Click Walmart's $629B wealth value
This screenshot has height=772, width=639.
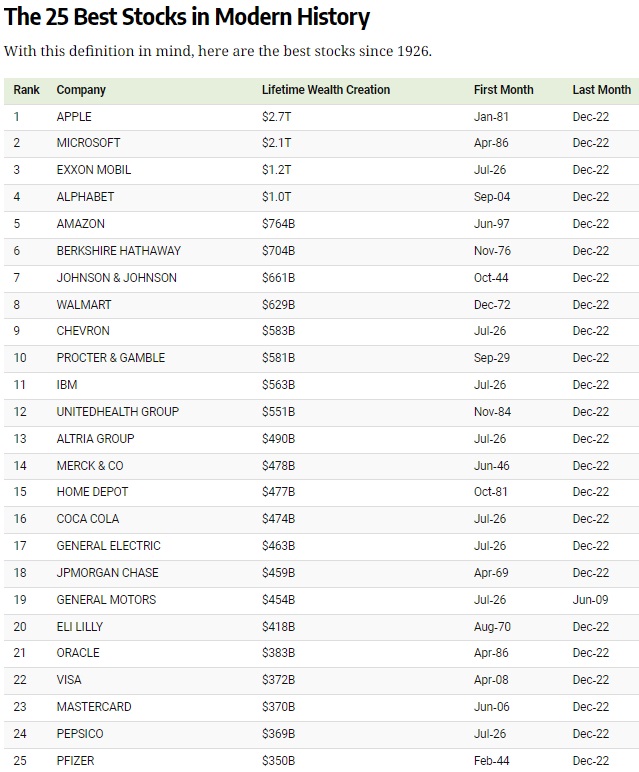click(278, 305)
